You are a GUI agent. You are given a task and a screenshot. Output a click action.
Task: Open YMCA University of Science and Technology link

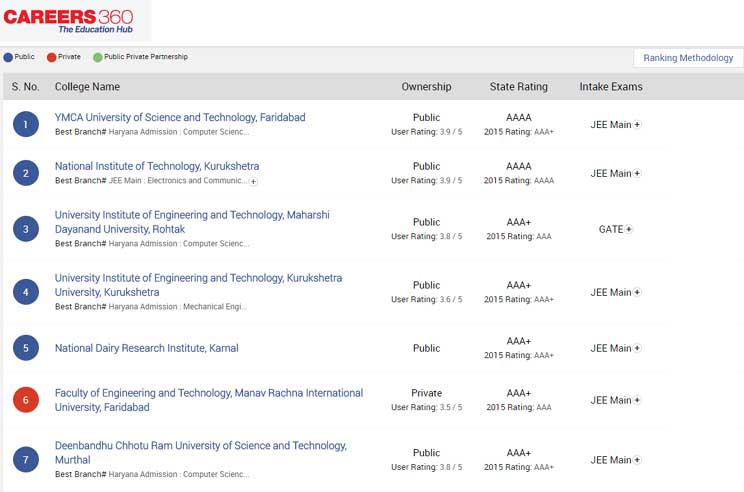pyautogui.click(x=180, y=117)
